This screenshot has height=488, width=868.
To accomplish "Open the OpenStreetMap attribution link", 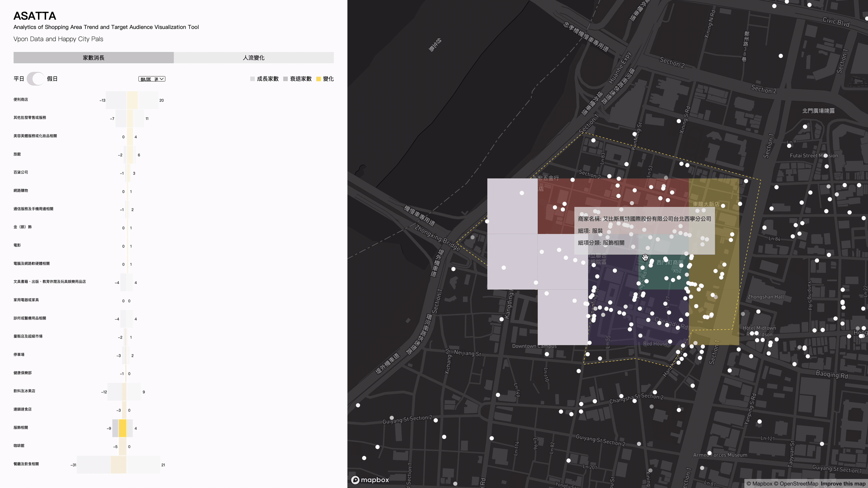I will (x=799, y=484).
